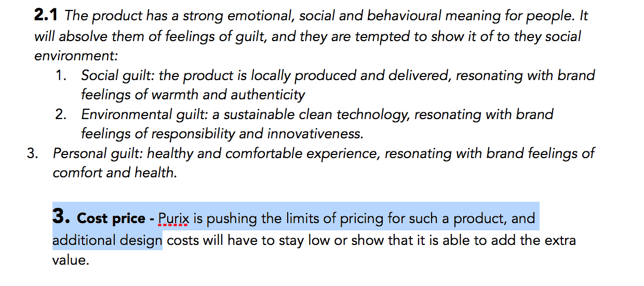
Task: Click the phrase "pushing the limits of pricing"
Action: [x=291, y=218]
